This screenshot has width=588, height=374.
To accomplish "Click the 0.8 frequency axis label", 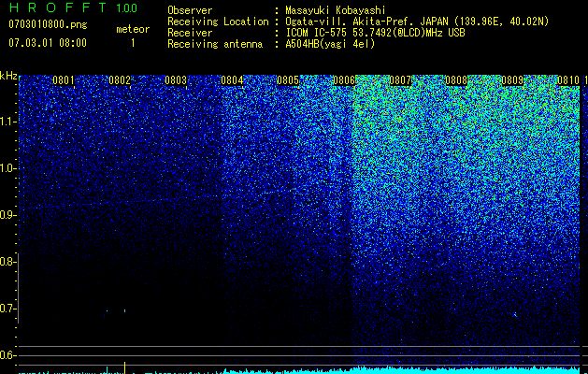I will click(x=7, y=262).
